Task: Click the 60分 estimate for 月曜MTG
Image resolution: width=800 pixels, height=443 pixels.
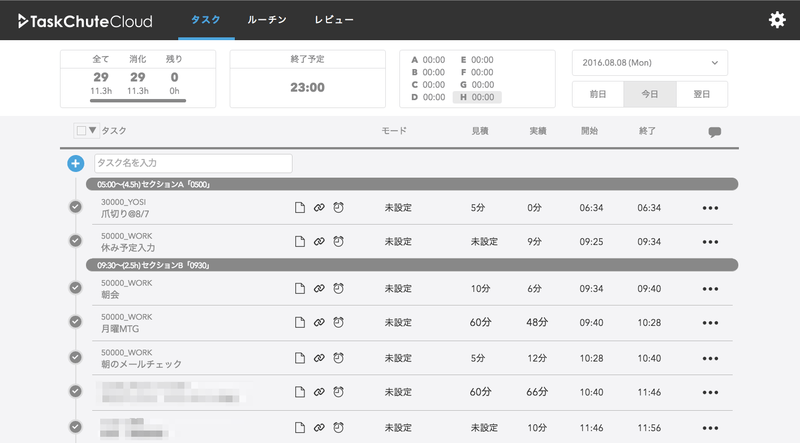Action: (x=481, y=323)
